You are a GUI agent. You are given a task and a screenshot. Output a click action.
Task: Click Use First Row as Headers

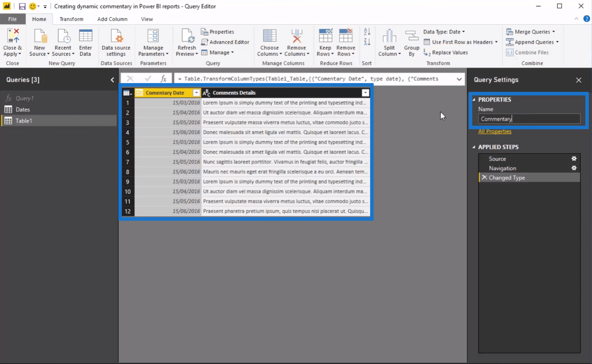pyautogui.click(x=461, y=42)
